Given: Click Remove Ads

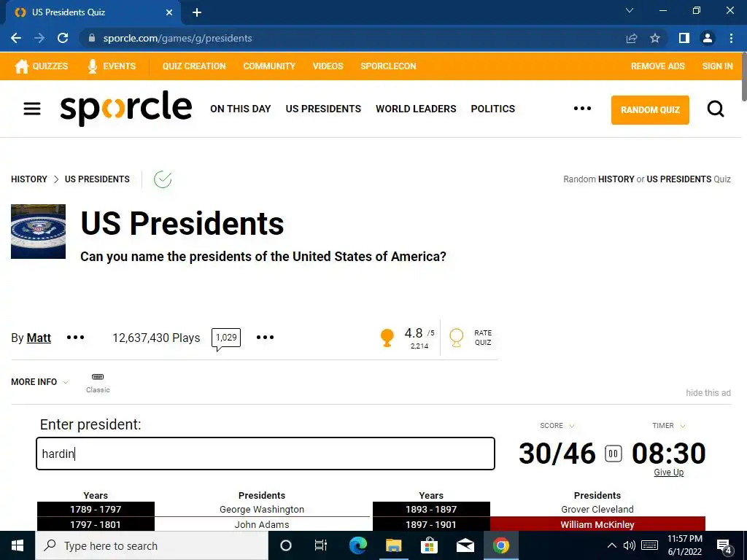Looking at the screenshot, I should [657, 66].
